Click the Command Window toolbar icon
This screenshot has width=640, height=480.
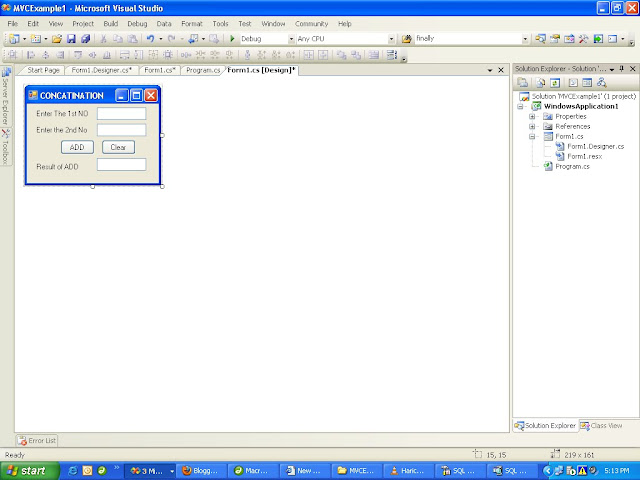point(613,39)
